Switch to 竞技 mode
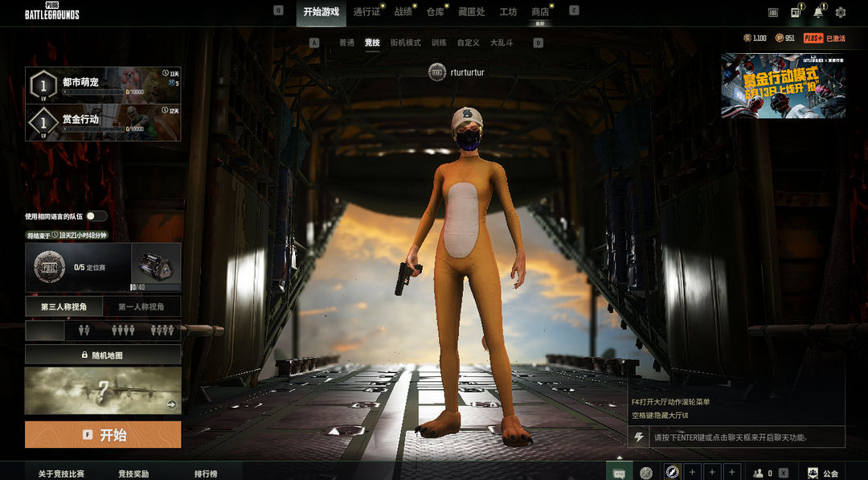The image size is (868, 480). click(x=372, y=43)
